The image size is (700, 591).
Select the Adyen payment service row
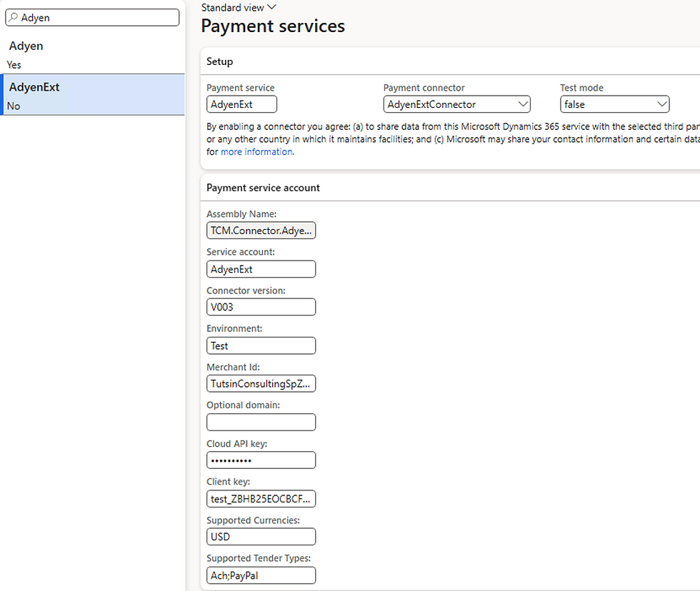(93, 54)
